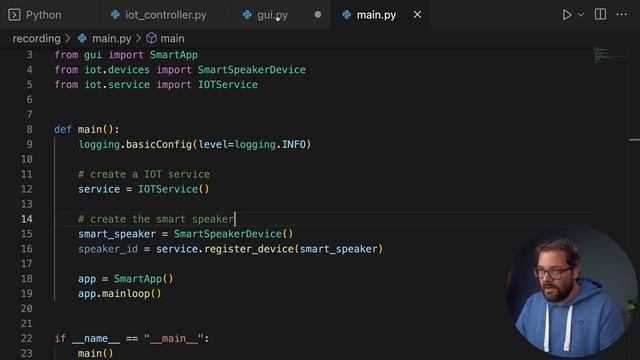This screenshot has height=360, width=640.
Task: Click 'app = SmartApp()' line
Action: click(x=126, y=279)
